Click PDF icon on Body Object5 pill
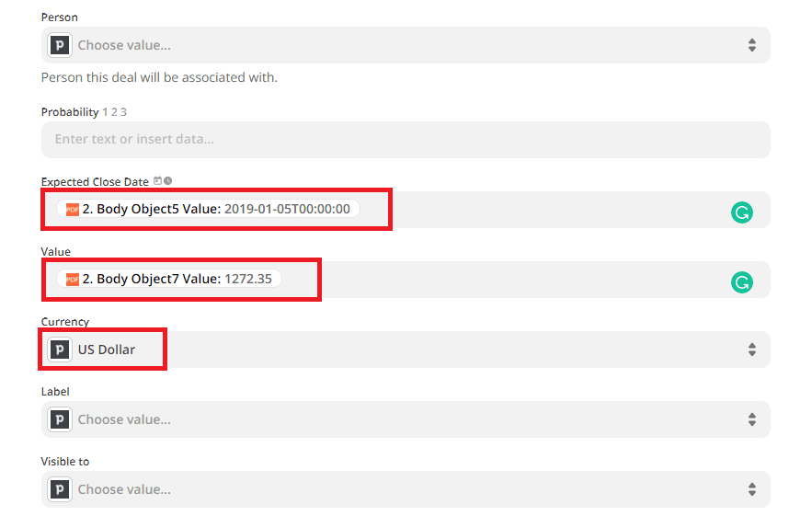 73,210
